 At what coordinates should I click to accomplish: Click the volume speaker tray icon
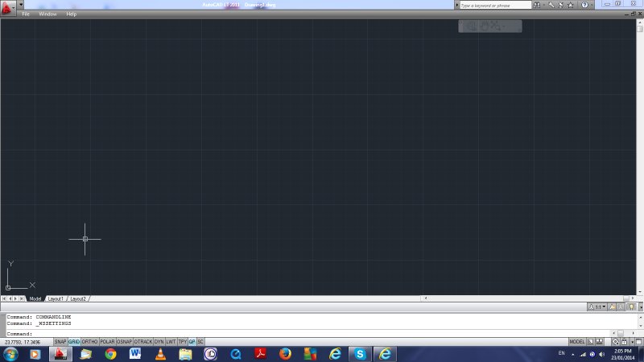tap(601, 354)
